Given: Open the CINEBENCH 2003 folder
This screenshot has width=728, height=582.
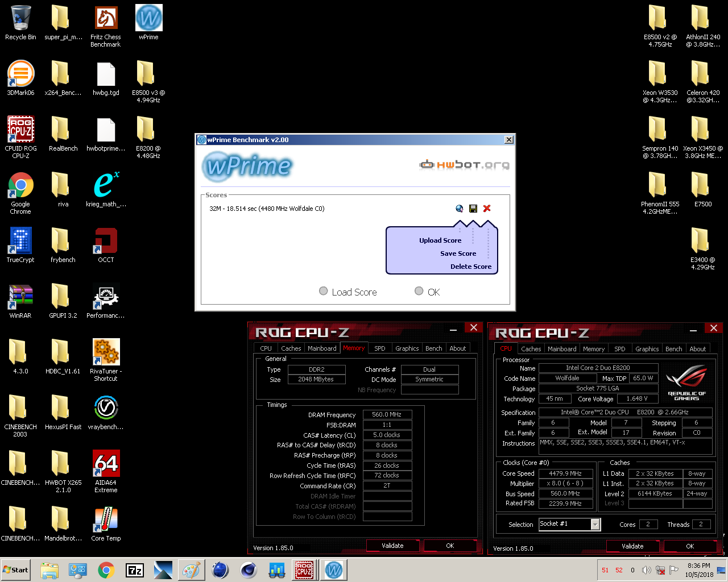Looking at the screenshot, I should (x=20, y=415).
